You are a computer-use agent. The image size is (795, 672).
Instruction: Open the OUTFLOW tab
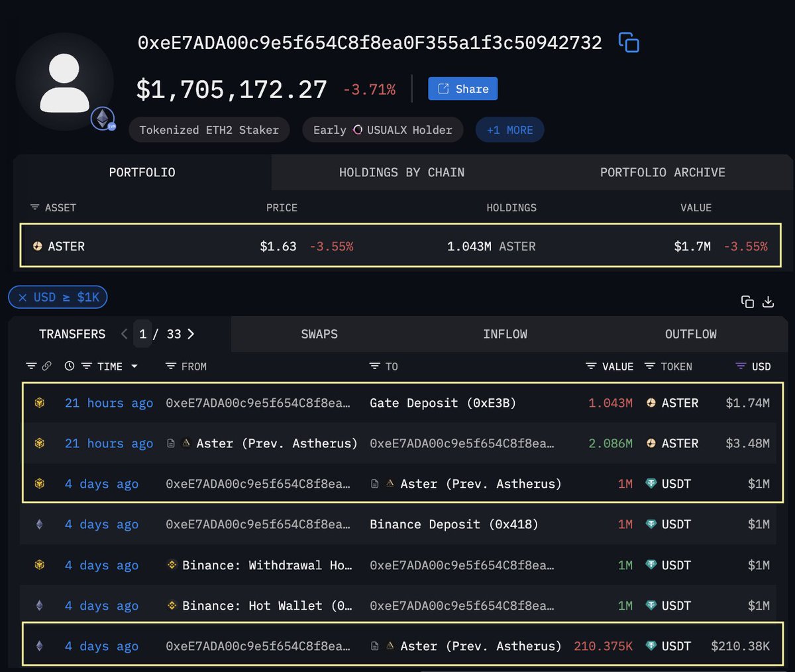(691, 334)
